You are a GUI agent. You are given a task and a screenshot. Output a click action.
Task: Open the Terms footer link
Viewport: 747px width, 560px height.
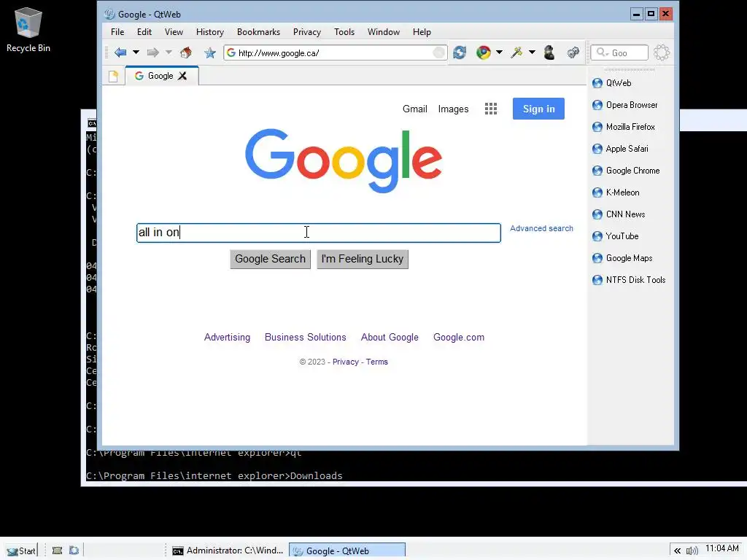pyautogui.click(x=377, y=362)
